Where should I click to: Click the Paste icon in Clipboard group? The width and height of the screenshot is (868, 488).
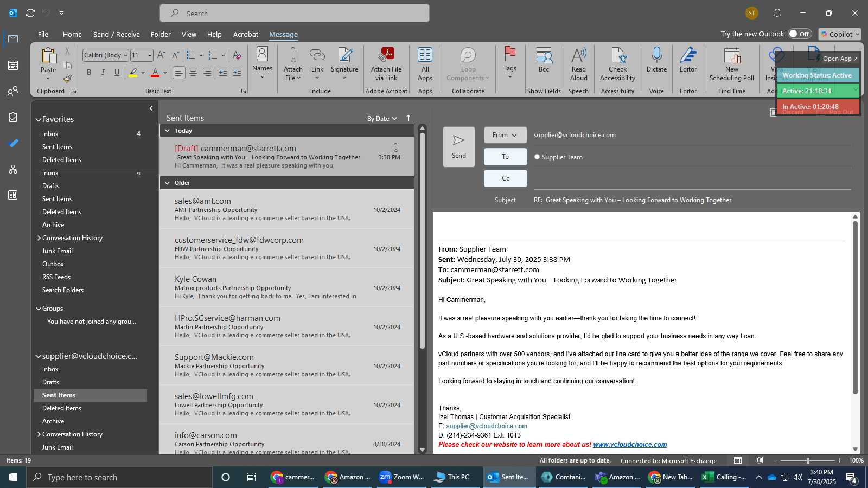point(48,56)
